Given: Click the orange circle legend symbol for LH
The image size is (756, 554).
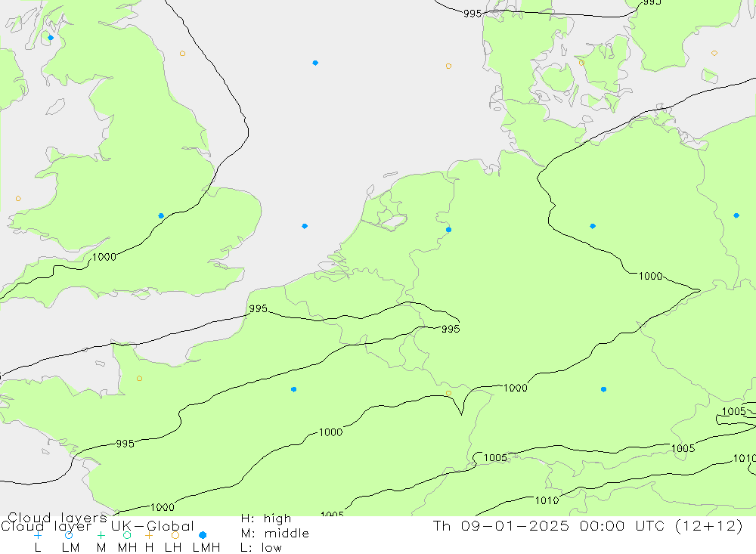Looking at the screenshot, I should pyautogui.click(x=175, y=535).
